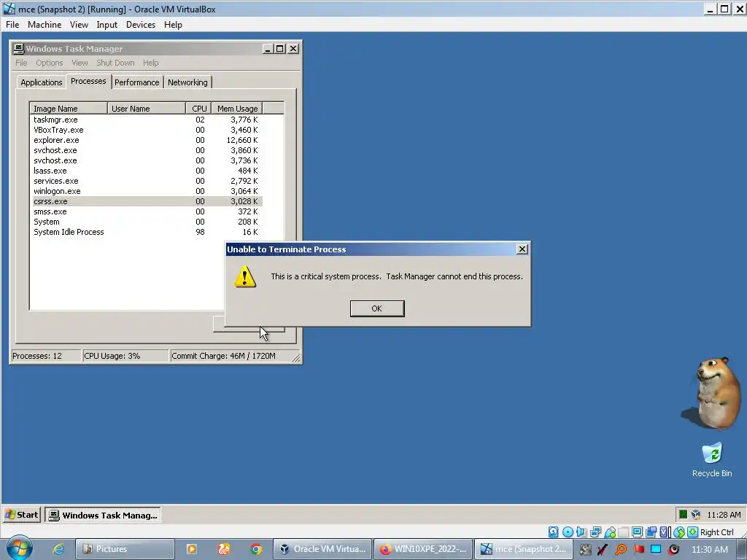Select lsass.exe process row
747x560 pixels.
(146, 171)
